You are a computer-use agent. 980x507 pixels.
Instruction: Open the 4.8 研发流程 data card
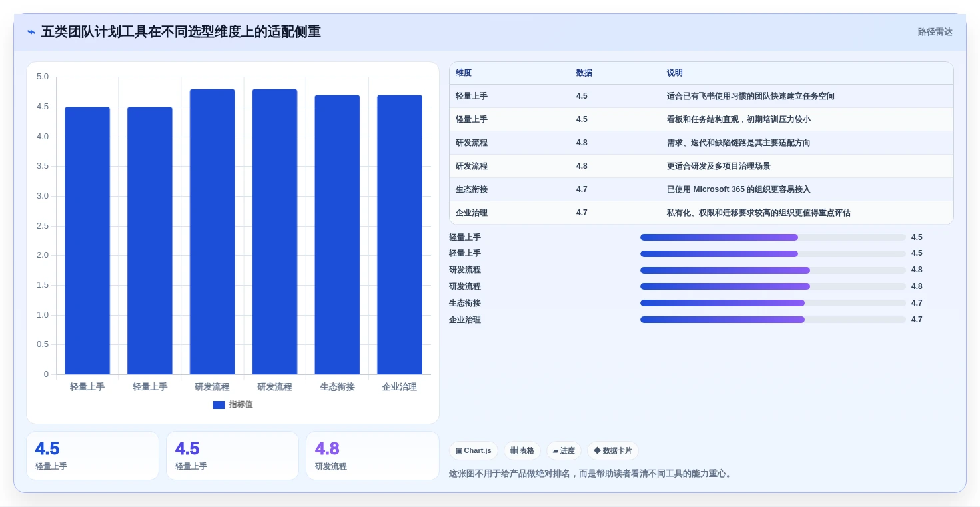372,456
